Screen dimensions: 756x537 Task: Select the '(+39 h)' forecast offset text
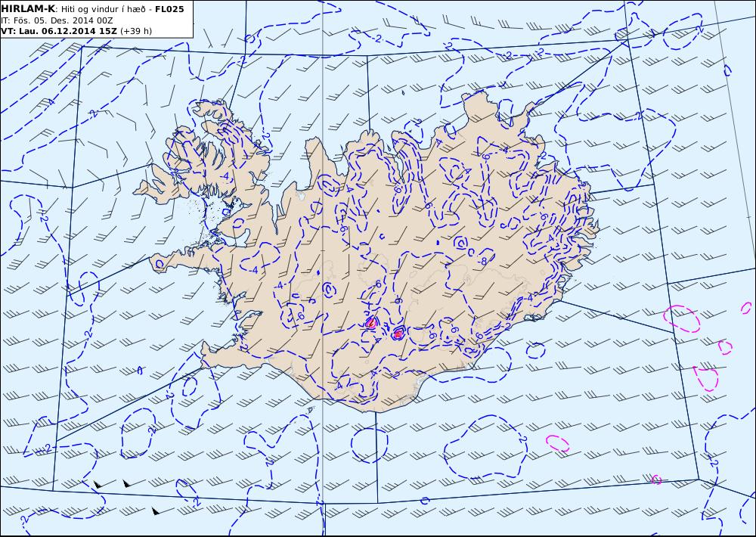pos(136,31)
